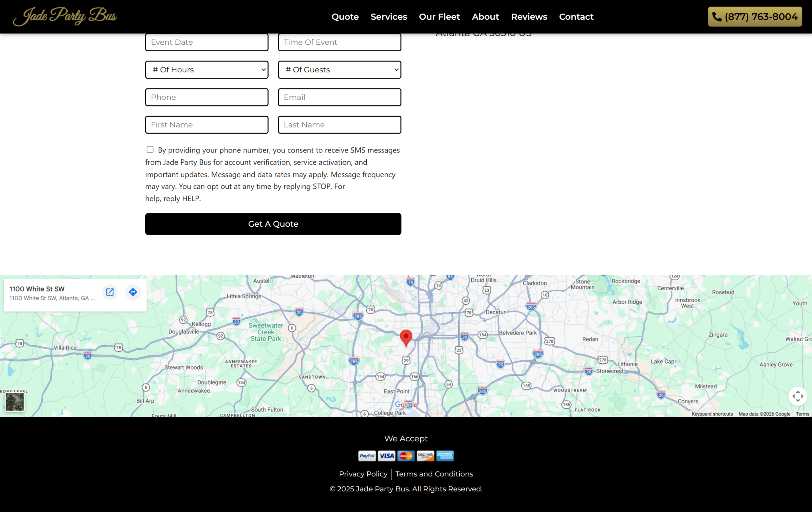This screenshot has width=812, height=512.
Task: Check the SMS consent checkbox
Action: 150,149
